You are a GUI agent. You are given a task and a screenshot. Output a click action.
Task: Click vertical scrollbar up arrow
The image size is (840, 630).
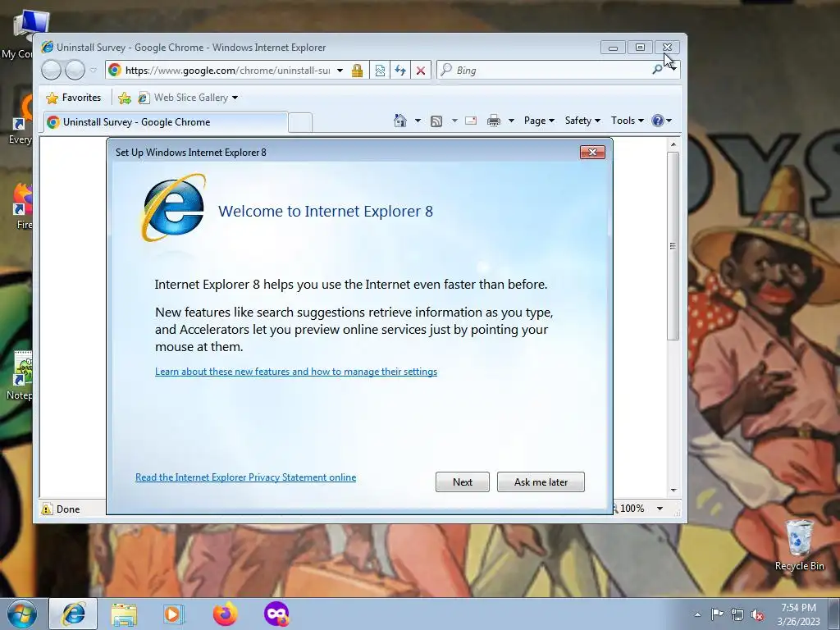673,144
